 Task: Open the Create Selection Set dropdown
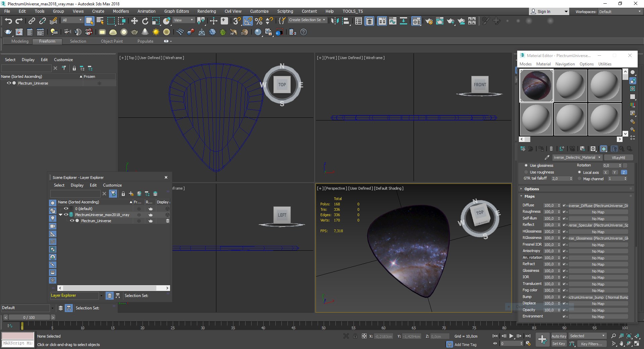(x=307, y=20)
